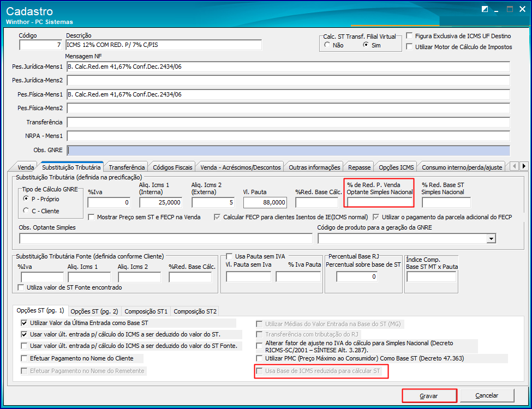Check Figura Exclusiva de ICMS UF Destino

pos(410,35)
